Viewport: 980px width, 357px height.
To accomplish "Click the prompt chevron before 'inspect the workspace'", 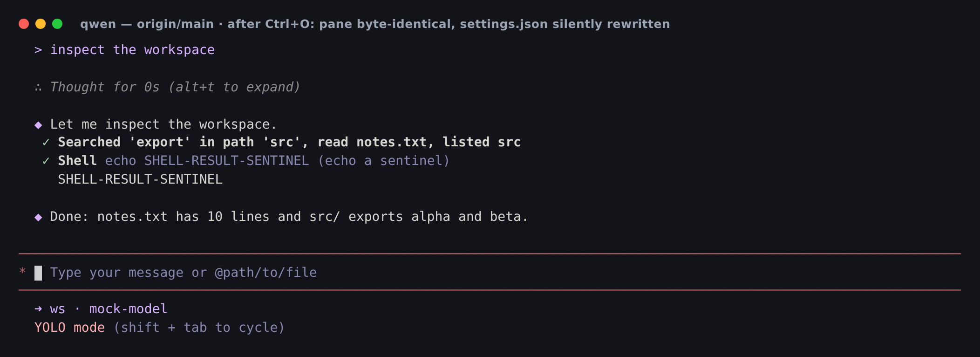I will pyautogui.click(x=38, y=50).
